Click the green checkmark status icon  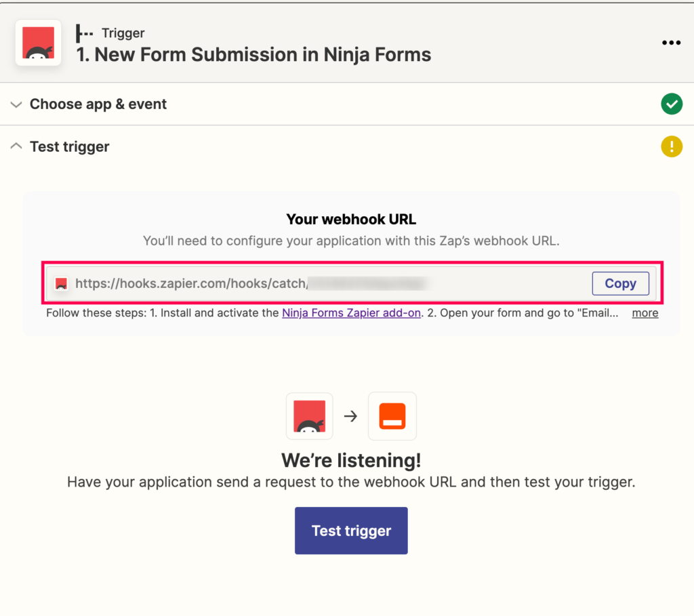pos(672,104)
